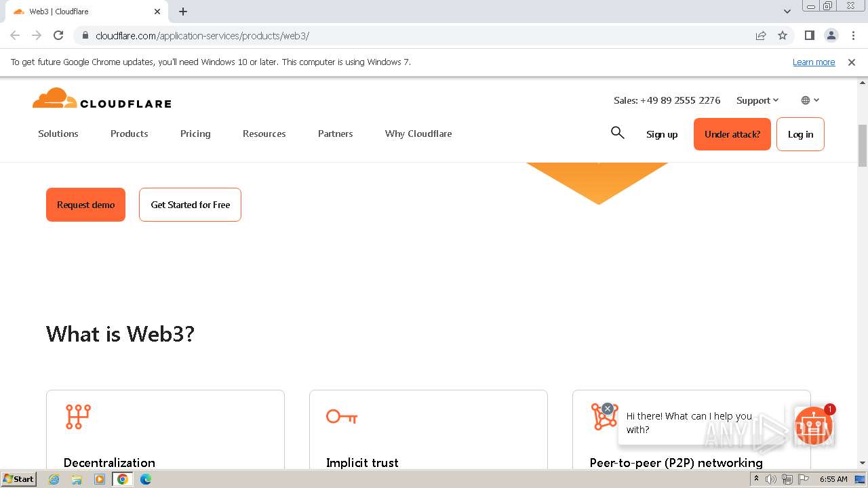The width and height of the screenshot is (868, 488).
Task: Close the Chrome update notification bar
Action: click(852, 62)
